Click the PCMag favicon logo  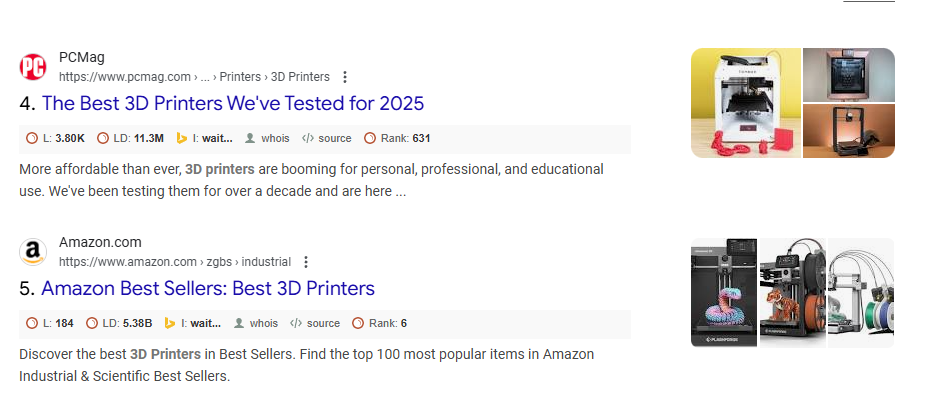(x=33, y=67)
